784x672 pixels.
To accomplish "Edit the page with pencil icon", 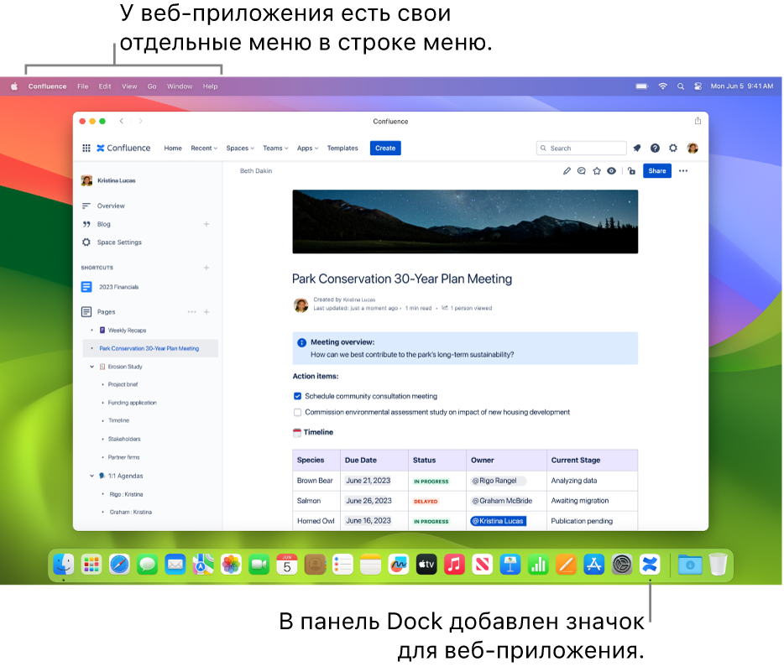I will [567, 171].
